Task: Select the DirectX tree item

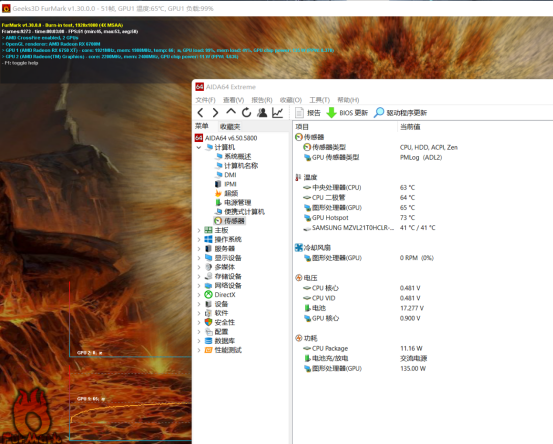Action: [225, 295]
